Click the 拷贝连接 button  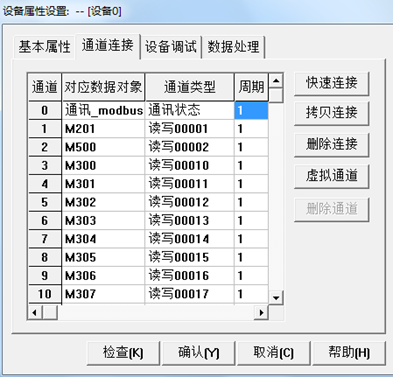coord(332,113)
